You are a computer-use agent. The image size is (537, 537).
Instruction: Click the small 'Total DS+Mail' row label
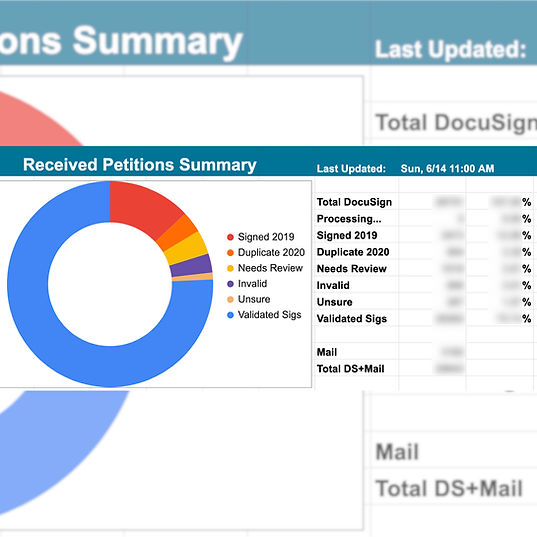pyautogui.click(x=350, y=369)
